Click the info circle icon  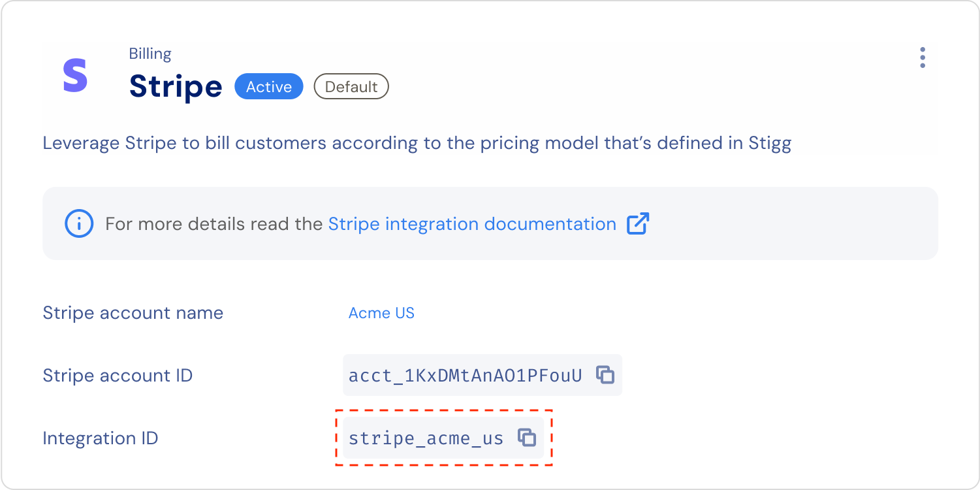79,224
